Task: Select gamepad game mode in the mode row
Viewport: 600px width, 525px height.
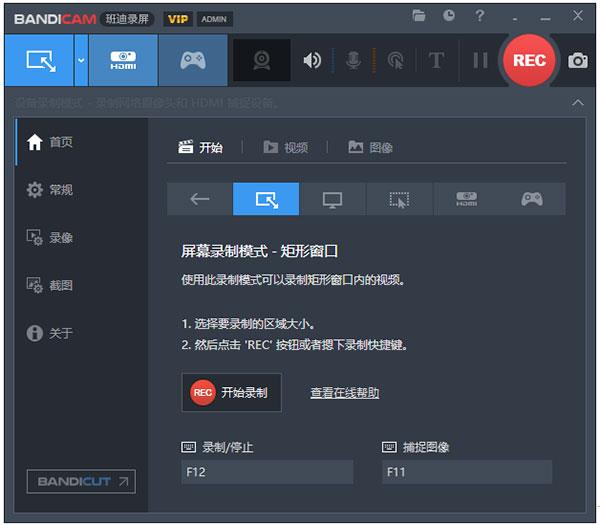Action: point(532,199)
